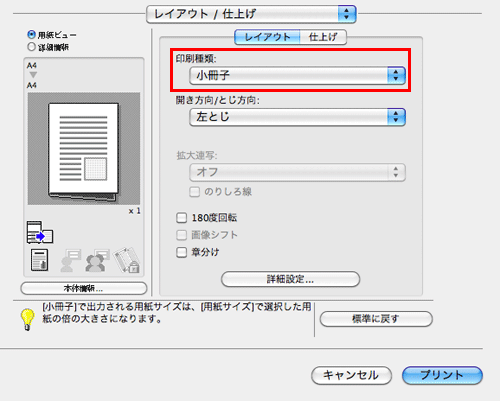Open the 開き方向/とじ方向 dropdown showing 左とじ
Viewport: 500px width, 401px height.
click(297, 117)
